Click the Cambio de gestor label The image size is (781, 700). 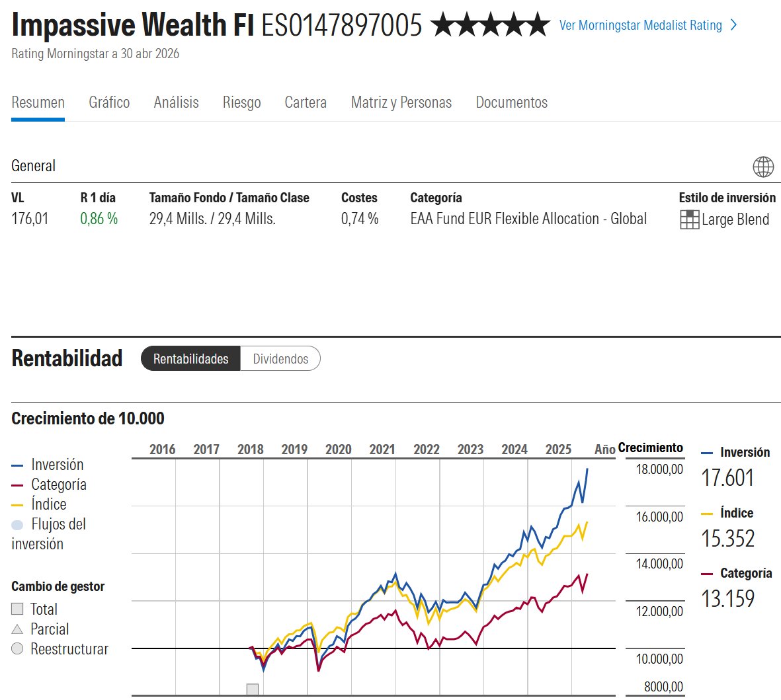[58, 586]
